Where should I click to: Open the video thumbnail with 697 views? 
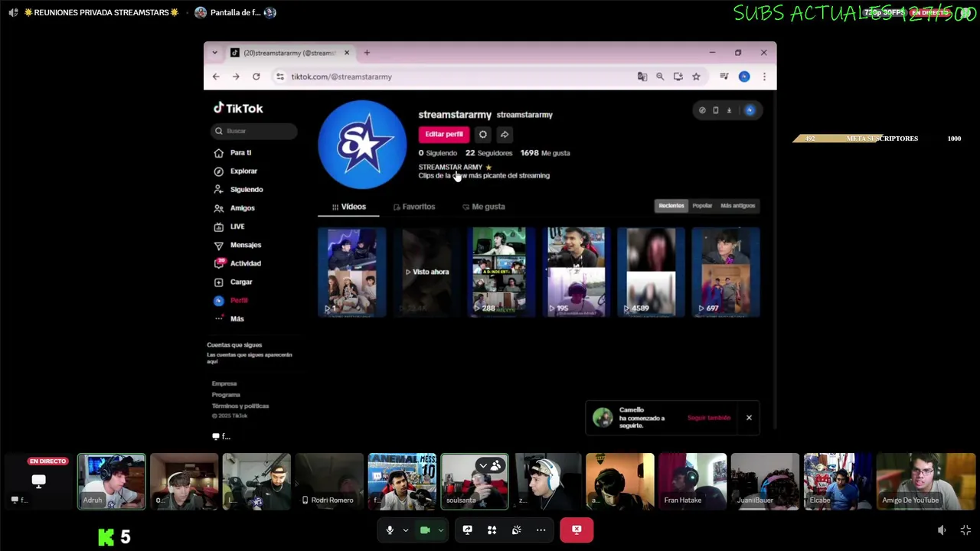pyautogui.click(x=726, y=272)
